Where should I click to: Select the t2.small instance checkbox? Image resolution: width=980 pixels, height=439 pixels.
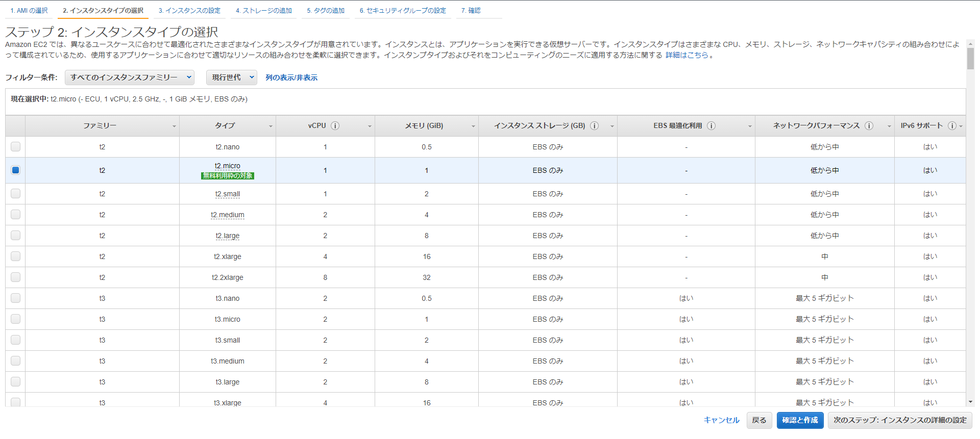tap(16, 194)
